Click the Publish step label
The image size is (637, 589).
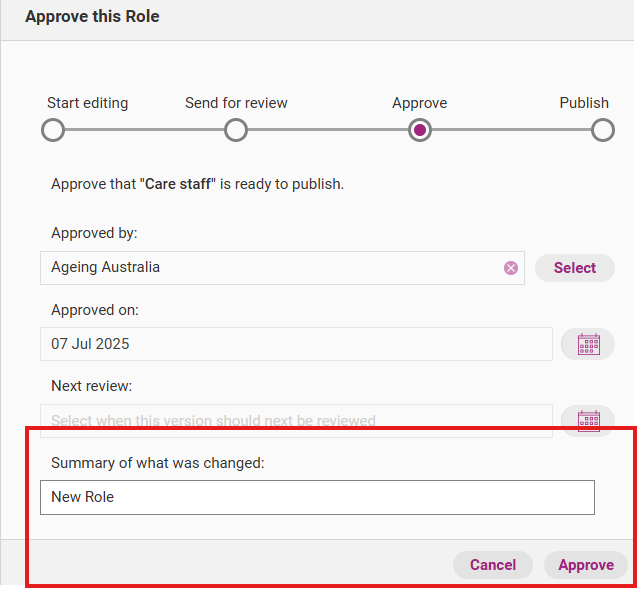584,103
